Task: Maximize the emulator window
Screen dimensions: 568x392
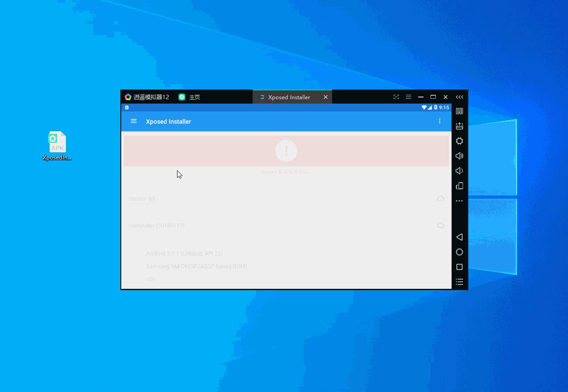Action: click(433, 97)
